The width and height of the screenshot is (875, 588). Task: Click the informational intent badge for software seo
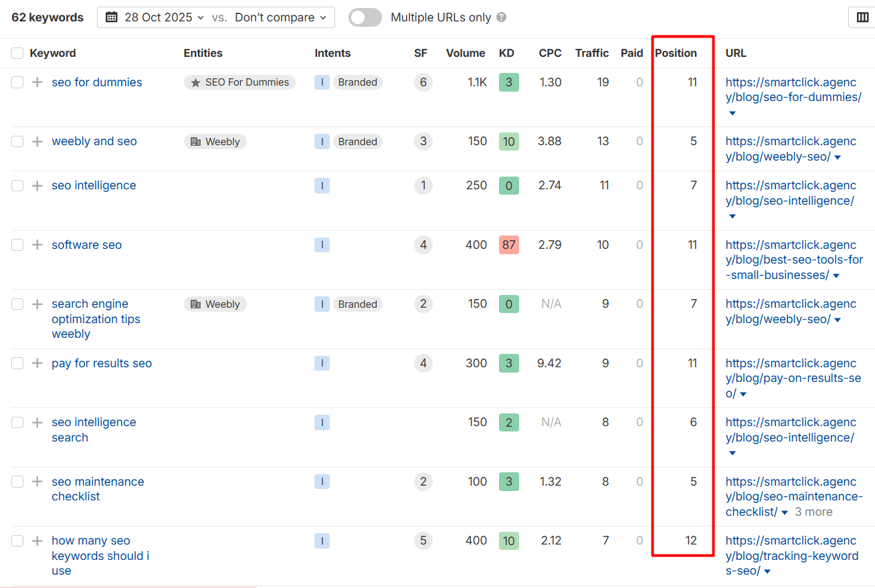click(322, 245)
